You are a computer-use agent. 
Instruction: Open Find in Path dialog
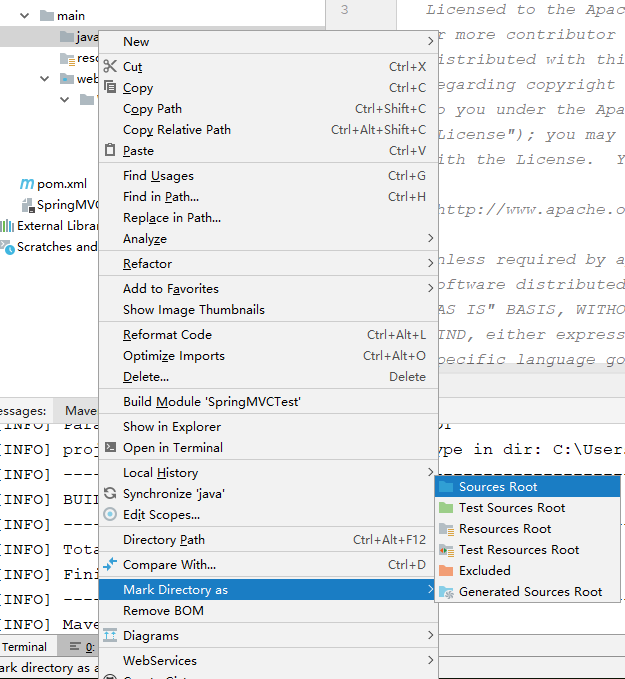[x=269, y=197]
